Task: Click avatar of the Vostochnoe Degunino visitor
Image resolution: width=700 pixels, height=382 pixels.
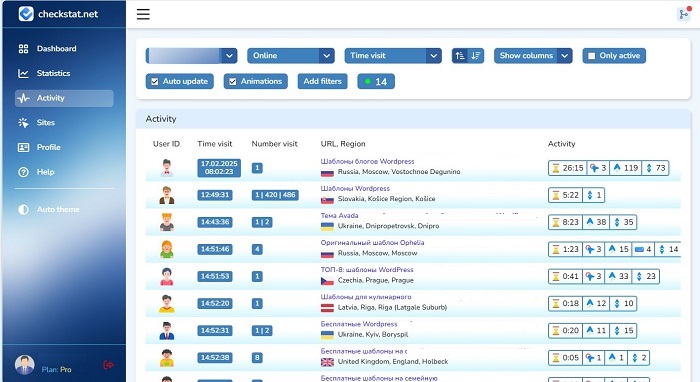Action: (167, 168)
